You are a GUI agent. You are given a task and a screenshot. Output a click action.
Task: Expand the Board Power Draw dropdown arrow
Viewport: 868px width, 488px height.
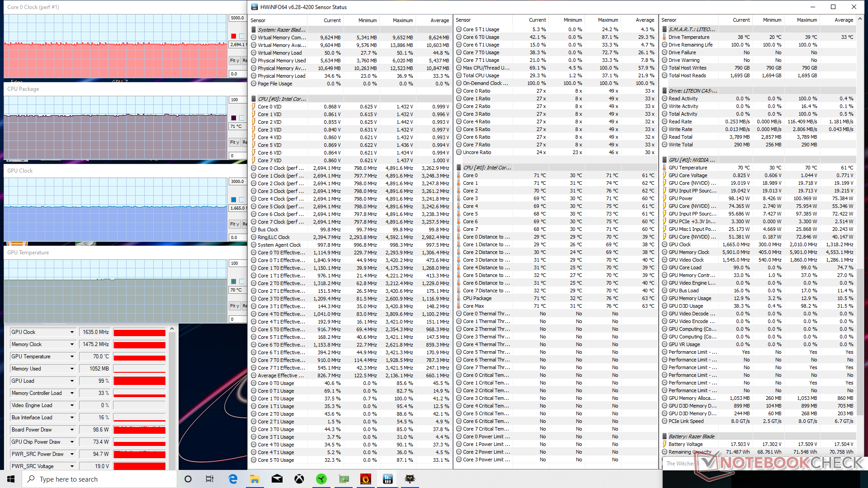pos(72,430)
